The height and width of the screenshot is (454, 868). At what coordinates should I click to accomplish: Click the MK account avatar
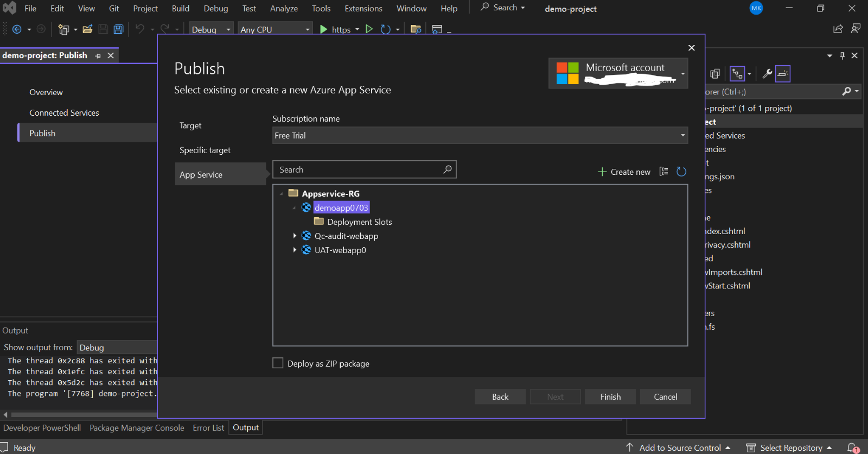coord(756,8)
